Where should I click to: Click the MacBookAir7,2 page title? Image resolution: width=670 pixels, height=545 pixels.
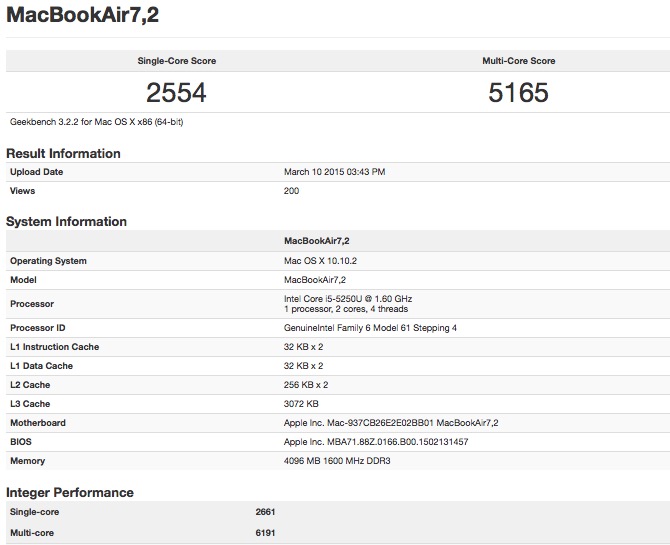pos(84,18)
